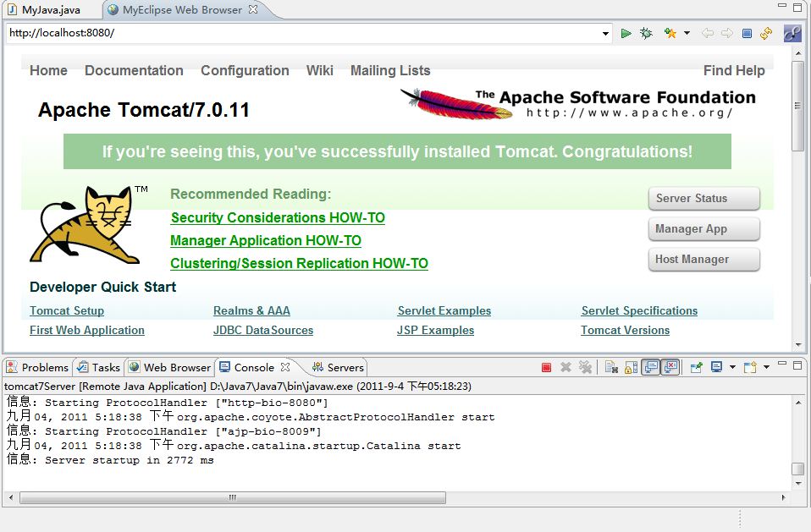This screenshot has width=811, height=532.
Task: Click Remove All Terminated Launches double-X icon
Action: point(585,367)
